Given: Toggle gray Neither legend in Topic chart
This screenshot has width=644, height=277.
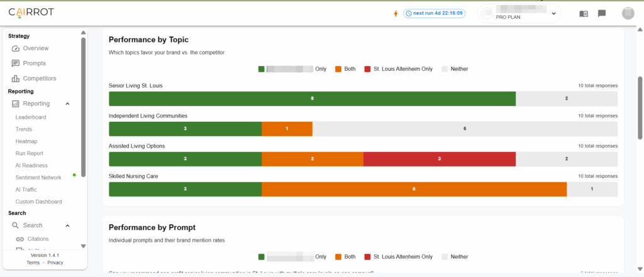Looking at the screenshot, I should 455,69.
